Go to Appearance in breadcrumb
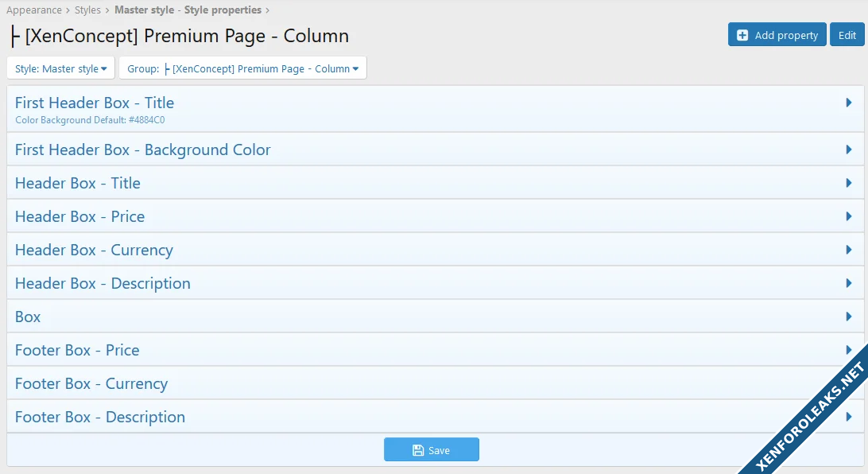Image resolution: width=868 pixels, height=474 pixels. coord(33,10)
